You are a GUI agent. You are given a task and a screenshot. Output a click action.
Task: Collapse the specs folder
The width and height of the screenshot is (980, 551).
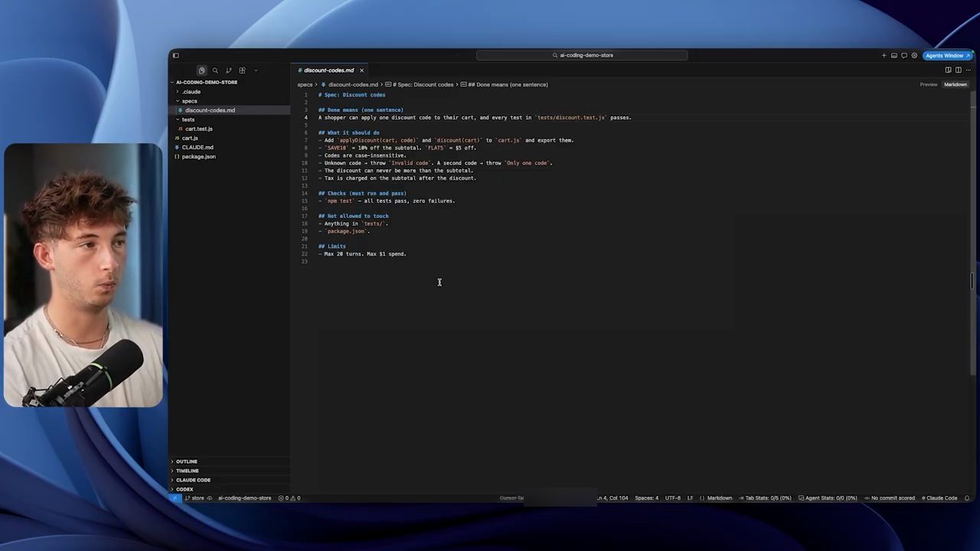point(190,101)
